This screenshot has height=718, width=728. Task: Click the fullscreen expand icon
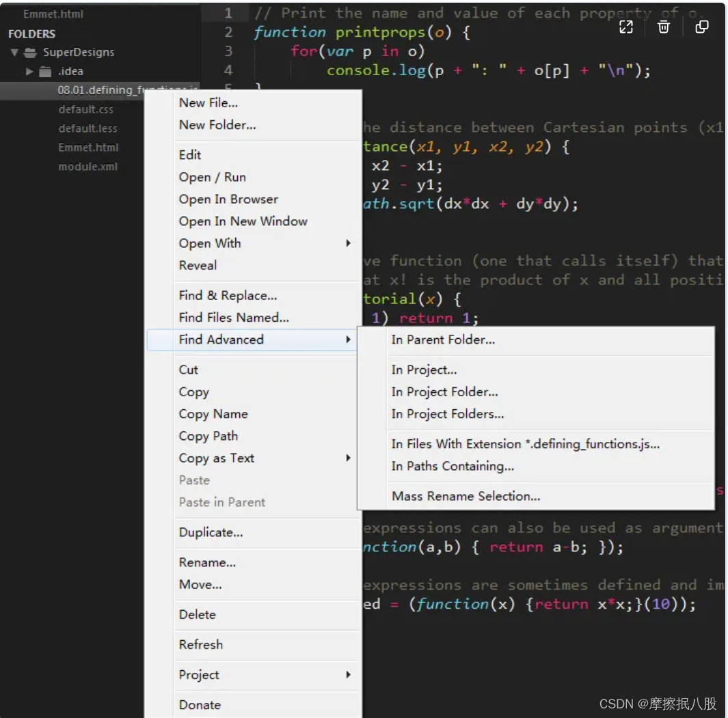tap(626, 27)
